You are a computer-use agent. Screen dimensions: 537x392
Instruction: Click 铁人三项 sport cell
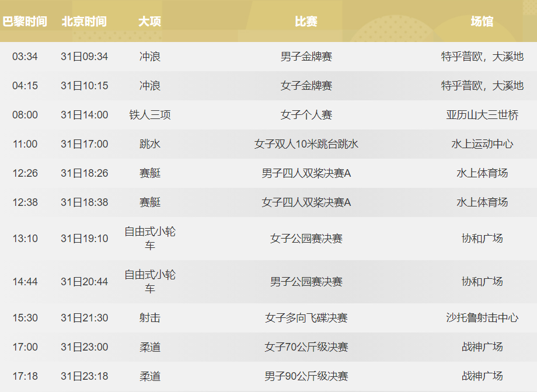(149, 115)
